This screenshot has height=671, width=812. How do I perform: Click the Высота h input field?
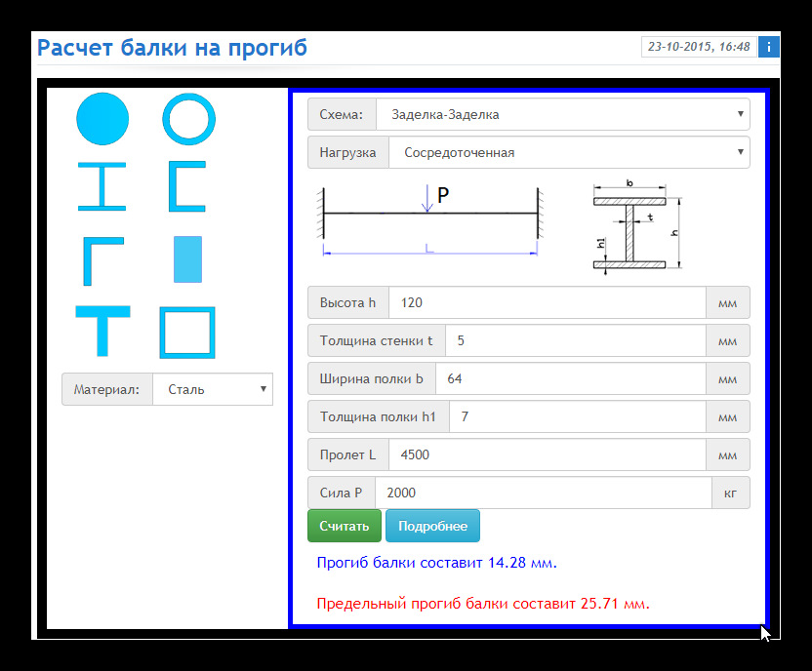pyautogui.click(x=547, y=302)
